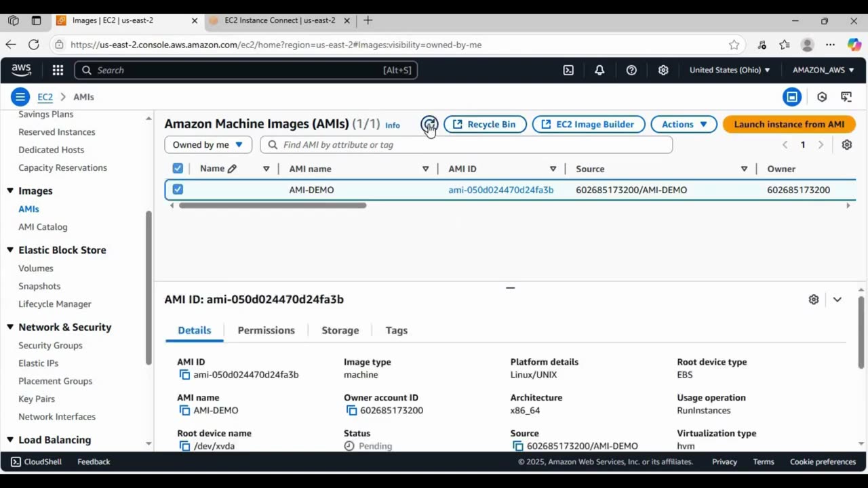The image size is (868, 488).
Task: Open the ami-050d024470d24fa3b link in table
Action: (500, 190)
